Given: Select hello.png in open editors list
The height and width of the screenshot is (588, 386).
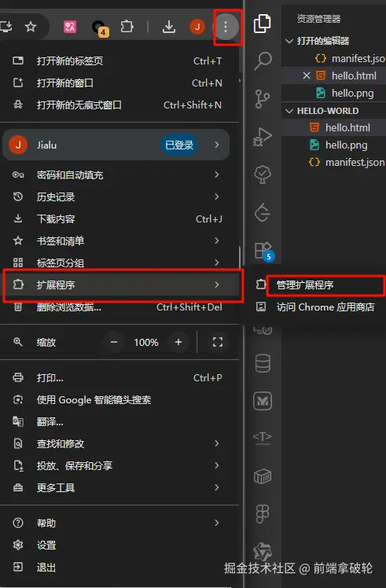Looking at the screenshot, I should coord(334,93).
